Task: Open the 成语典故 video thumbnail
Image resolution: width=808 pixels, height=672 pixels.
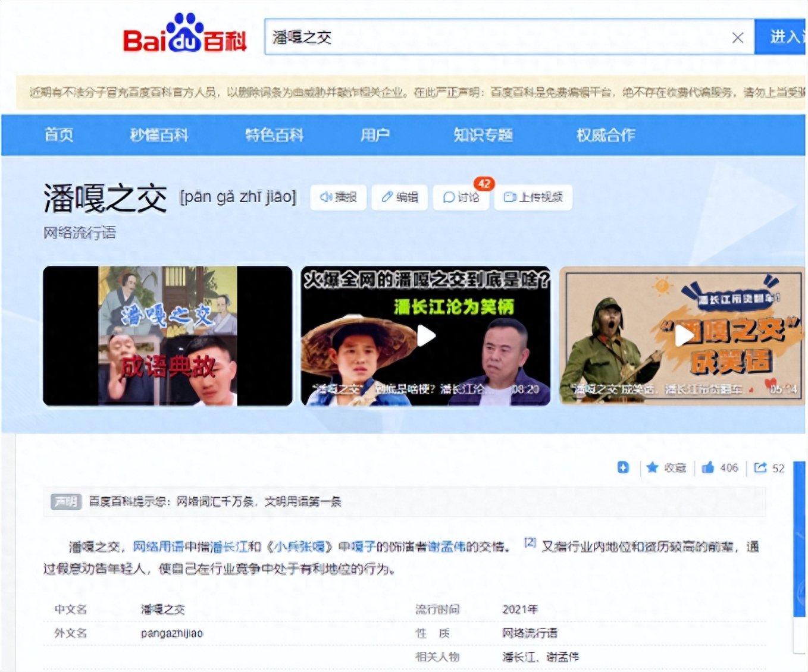Action: (168, 336)
